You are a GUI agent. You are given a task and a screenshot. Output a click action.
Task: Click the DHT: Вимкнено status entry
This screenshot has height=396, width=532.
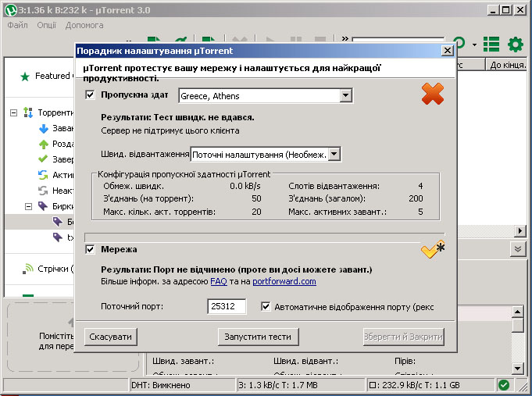tap(183, 385)
